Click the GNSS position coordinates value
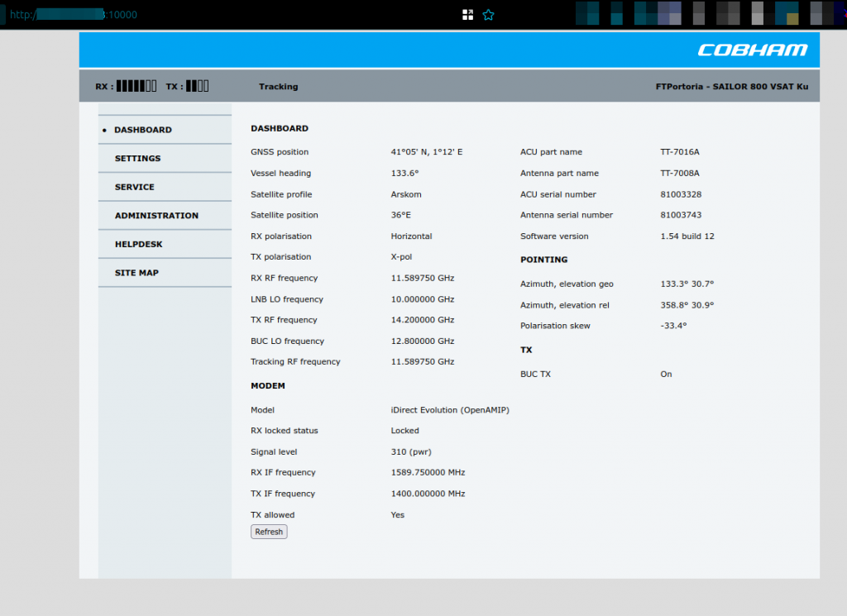Screen dimensions: 847x616 pos(426,152)
